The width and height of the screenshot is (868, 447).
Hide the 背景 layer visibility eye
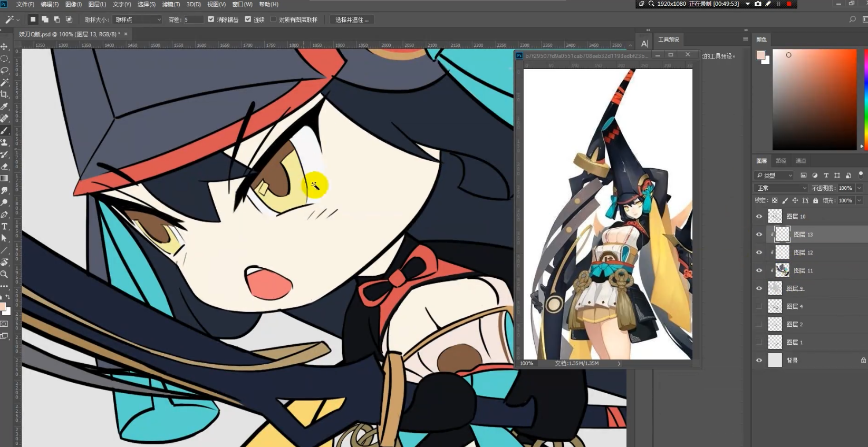pyautogui.click(x=759, y=360)
